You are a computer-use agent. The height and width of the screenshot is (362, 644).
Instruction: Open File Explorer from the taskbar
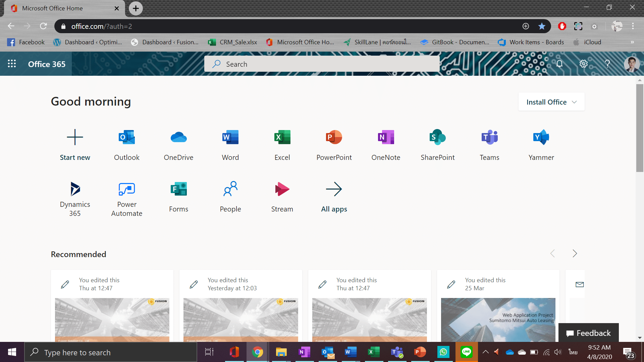pos(281,352)
